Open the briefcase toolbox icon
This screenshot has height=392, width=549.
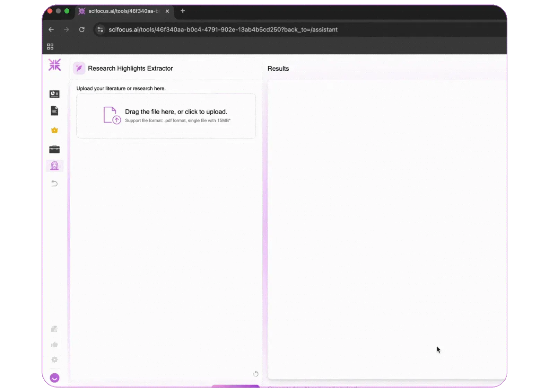[54, 149]
